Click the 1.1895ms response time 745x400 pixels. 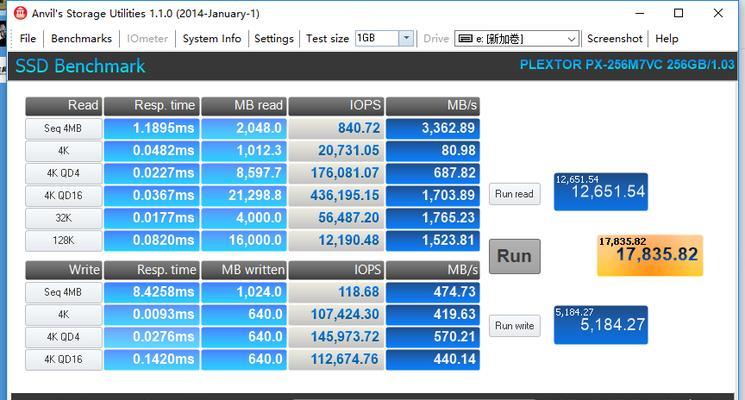pos(152,128)
